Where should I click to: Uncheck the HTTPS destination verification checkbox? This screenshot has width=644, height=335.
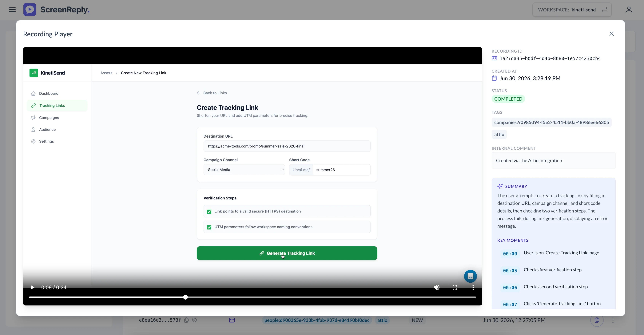click(x=209, y=212)
